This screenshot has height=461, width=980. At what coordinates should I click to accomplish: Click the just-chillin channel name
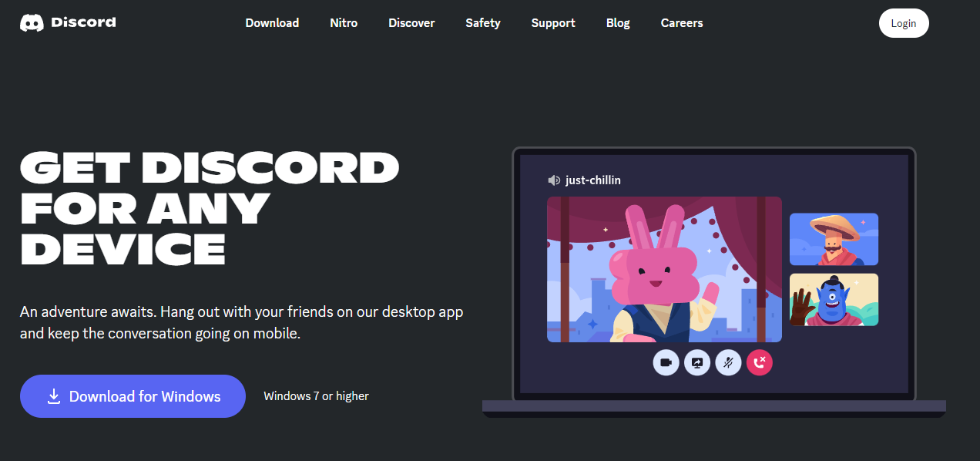593,180
